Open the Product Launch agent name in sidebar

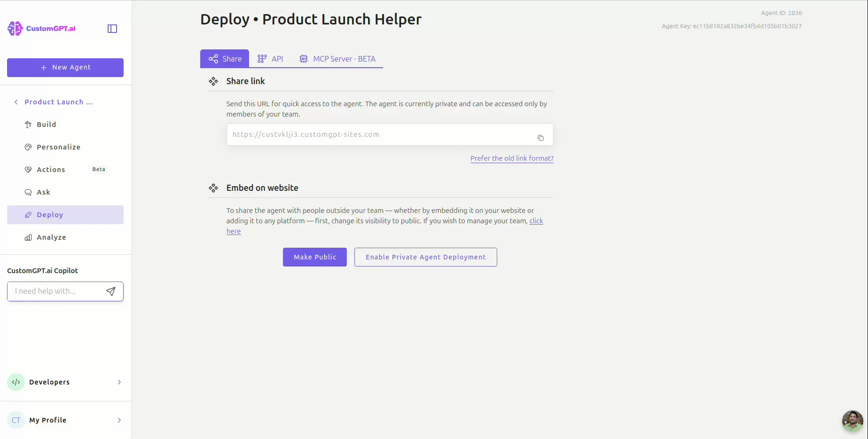coord(58,102)
